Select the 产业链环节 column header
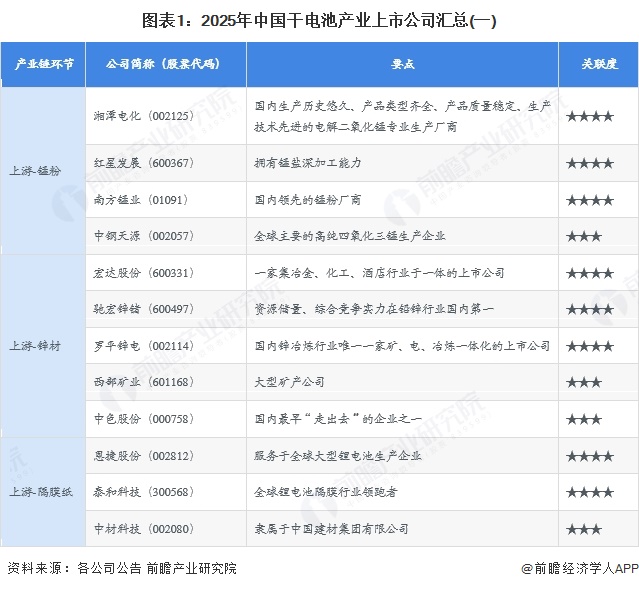Viewport: 639px width, 589px height. (x=46, y=65)
